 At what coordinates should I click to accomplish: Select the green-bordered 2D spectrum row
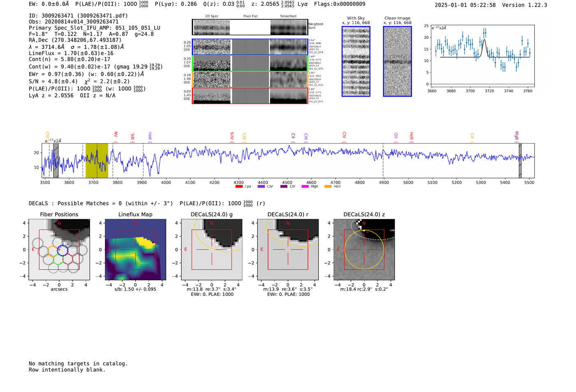click(250, 63)
